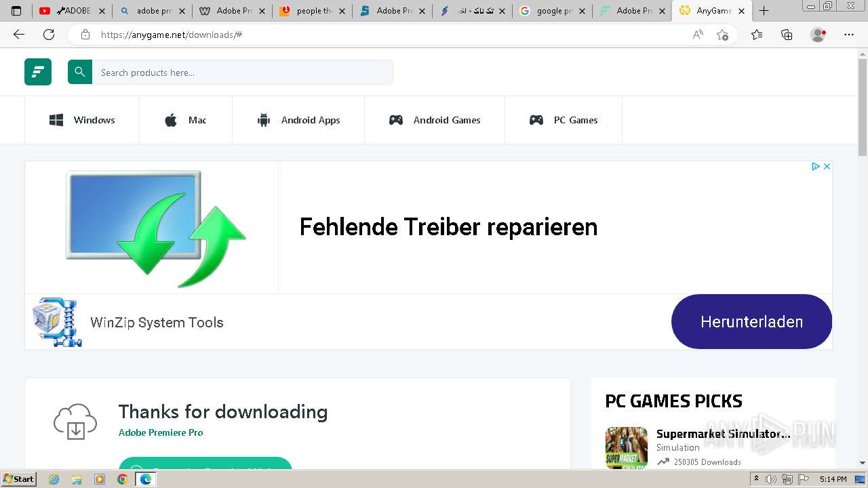The width and height of the screenshot is (868, 488).
Task: Open the Windows Start menu
Action: click(x=18, y=479)
